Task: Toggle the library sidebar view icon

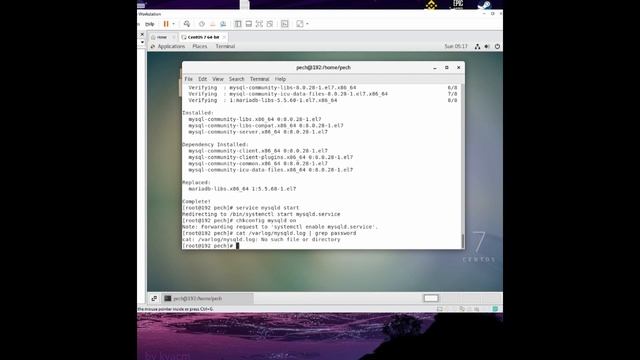Action: [238, 24]
